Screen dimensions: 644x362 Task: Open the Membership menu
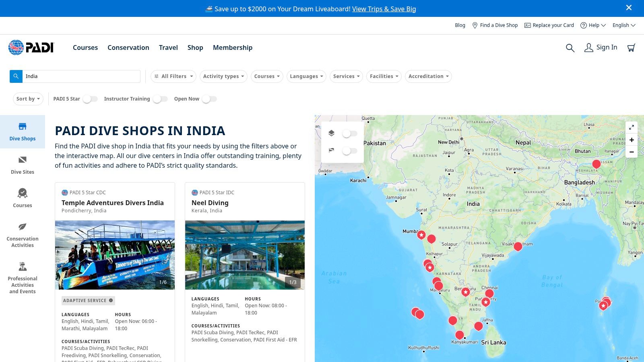click(x=233, y=47)
